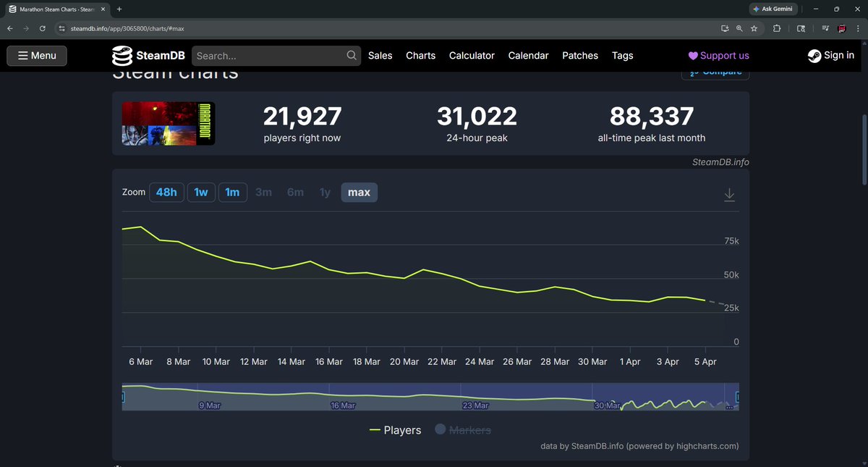Click the 21,927 players right now figure

302,116
